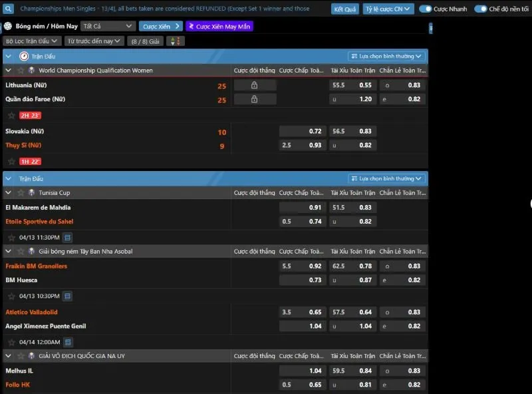Collapse the Giải bóng ném Tây Ban Nha Asobal league
Screen dimensions: 532x394
click(x=9, y=252)
